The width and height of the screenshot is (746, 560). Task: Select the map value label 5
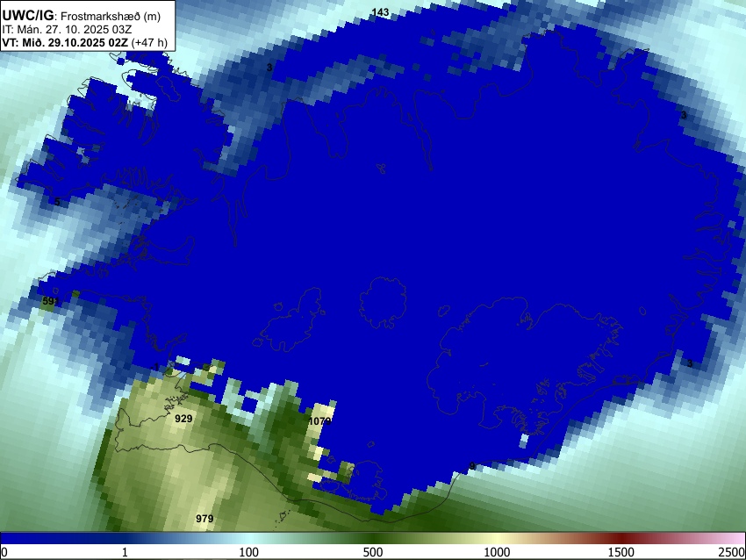tap(57, 202)
